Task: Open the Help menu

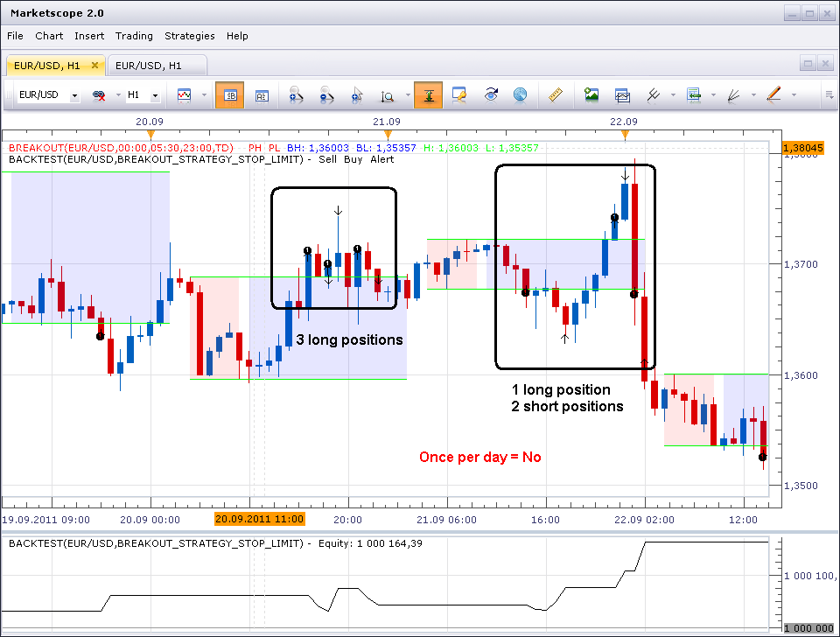Action: pos(237,36)
